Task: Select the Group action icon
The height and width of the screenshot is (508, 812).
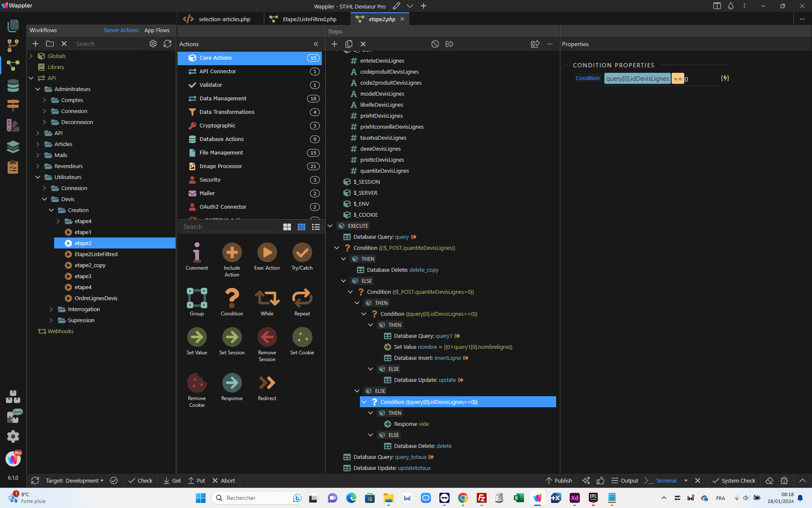Action: [x=197, y=298]
